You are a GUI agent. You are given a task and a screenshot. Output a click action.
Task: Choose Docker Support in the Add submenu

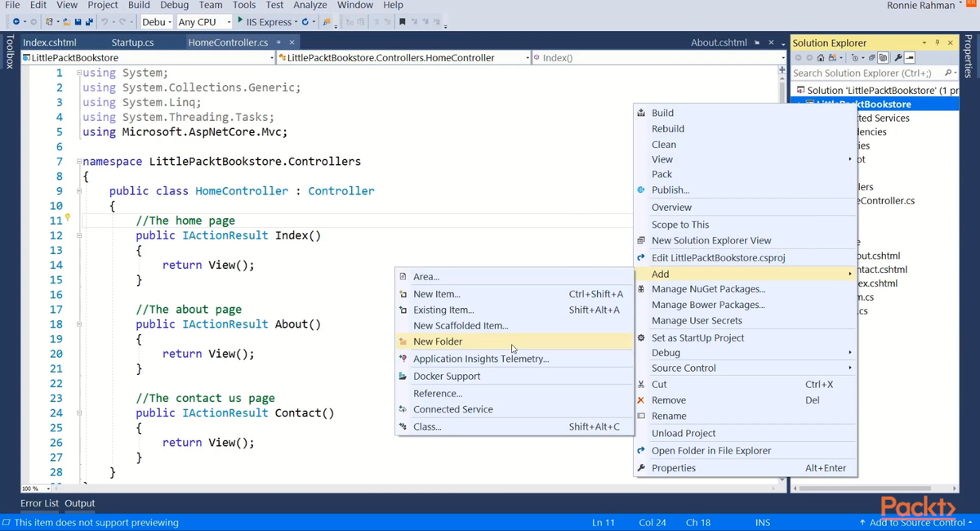[x=514, y=376]
